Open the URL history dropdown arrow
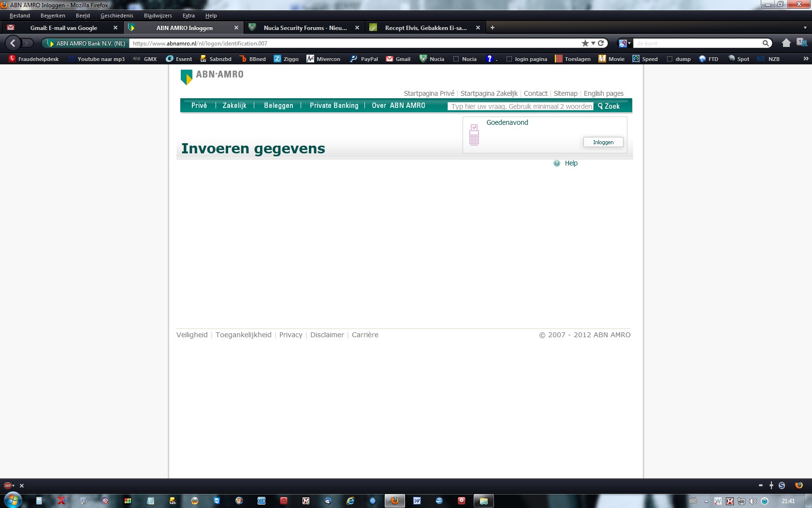 593,43
